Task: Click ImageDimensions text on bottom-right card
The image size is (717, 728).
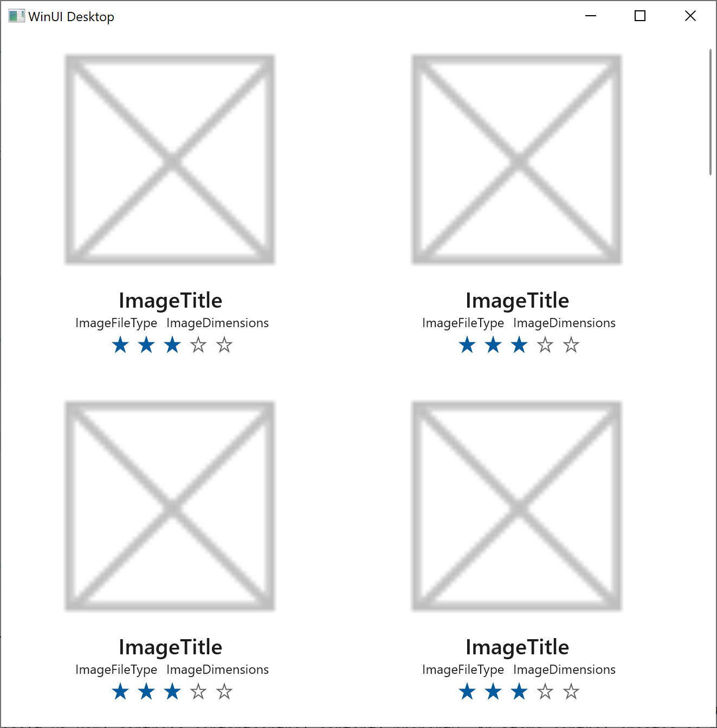Action: click(x=564, y=669)
